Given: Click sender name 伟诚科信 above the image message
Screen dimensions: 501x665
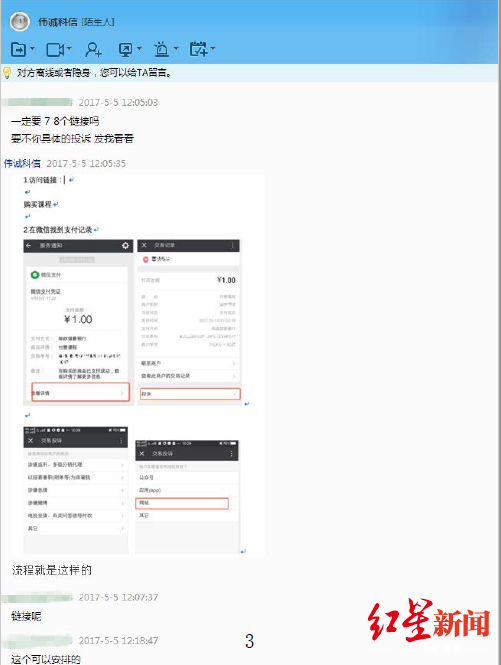Looking at the screenshot, I should point(22,164).
